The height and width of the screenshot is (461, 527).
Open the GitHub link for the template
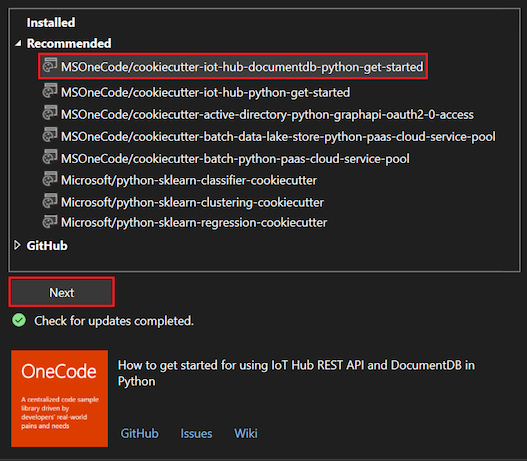[x=139, y=433]
